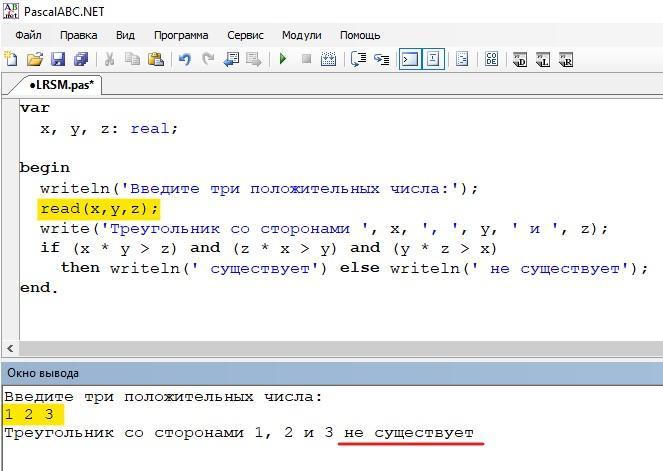
Task: Click the 'begin' keyword in code
Action: tap(45, 168)
